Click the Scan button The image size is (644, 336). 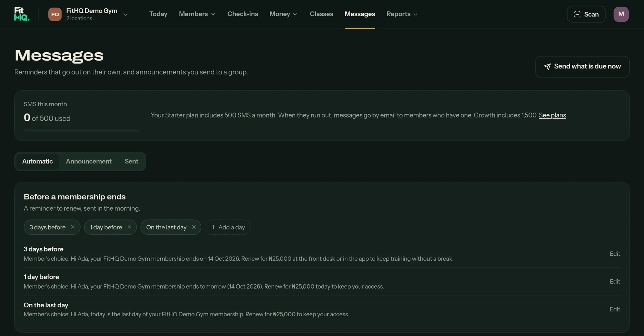coord(586,14)
